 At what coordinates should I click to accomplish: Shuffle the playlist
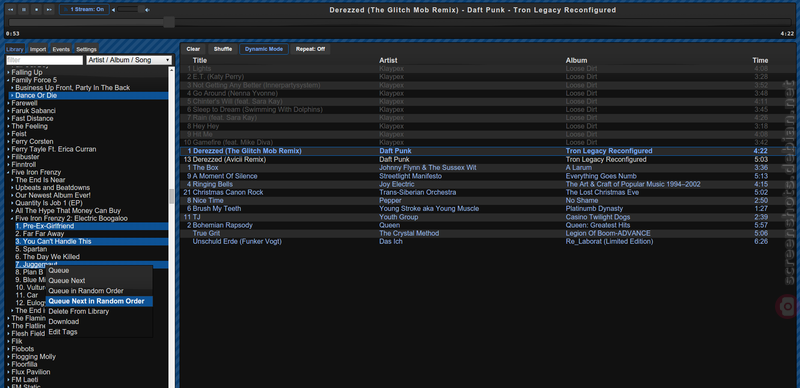click(x=223, y=49)
